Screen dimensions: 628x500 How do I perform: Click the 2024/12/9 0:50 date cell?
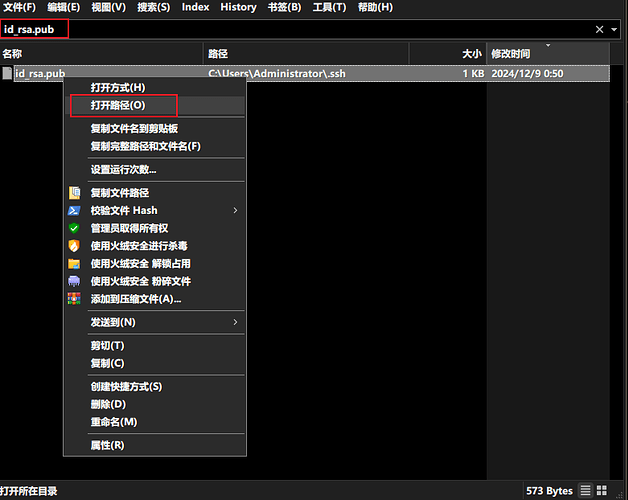tap(527, 74)
